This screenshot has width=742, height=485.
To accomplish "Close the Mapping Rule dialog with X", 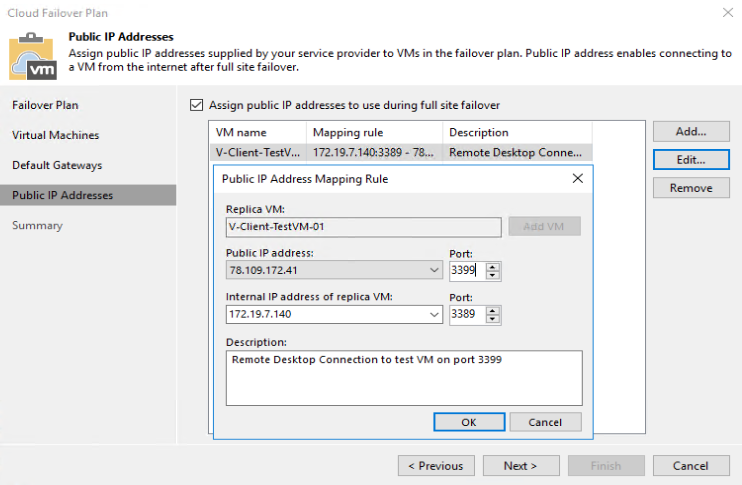I will 577,178.
